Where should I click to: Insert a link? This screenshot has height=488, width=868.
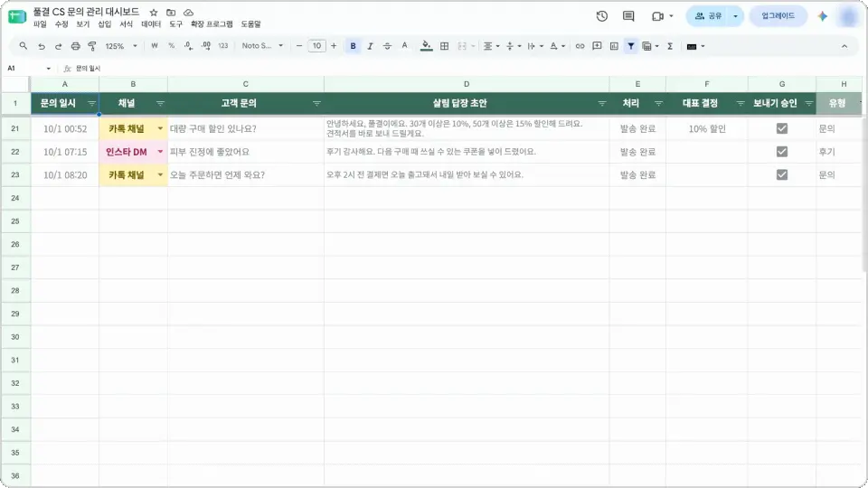(580, 46)
